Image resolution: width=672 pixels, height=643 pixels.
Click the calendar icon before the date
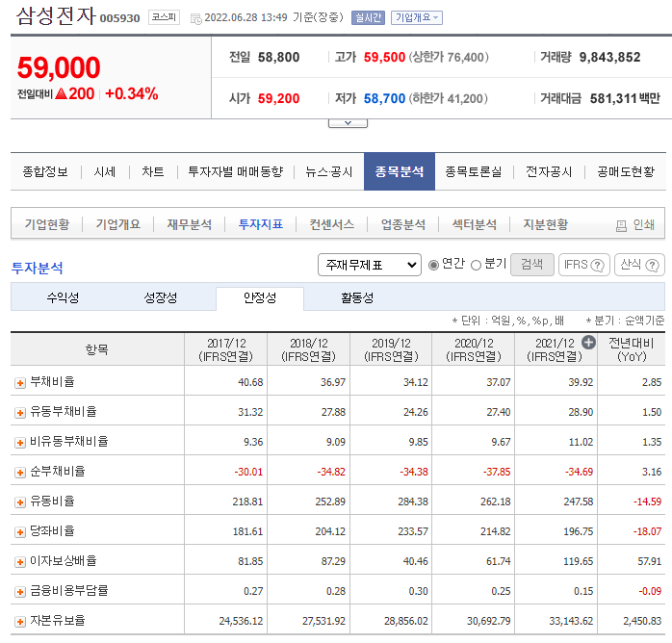tap(195, 19)
